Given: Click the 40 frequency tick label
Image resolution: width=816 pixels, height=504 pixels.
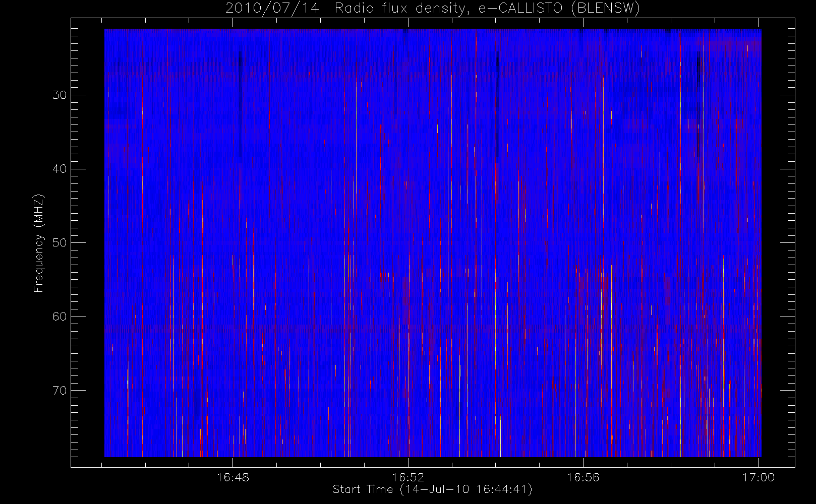Looking at the screenshot, I should [60, 169].
